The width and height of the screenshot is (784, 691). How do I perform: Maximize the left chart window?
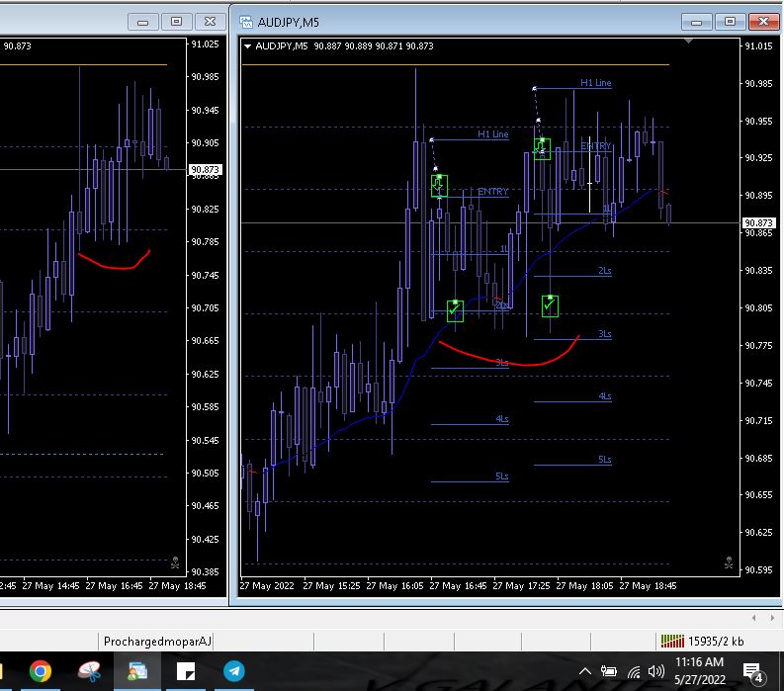pyautogui.click(x=177, y=22)
